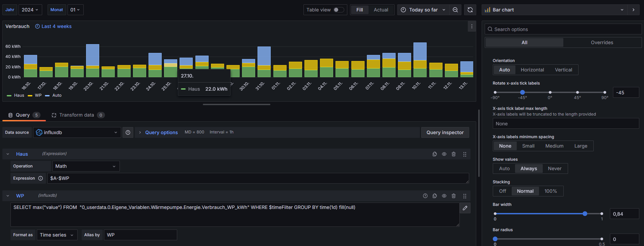Click the Bar radius slider handle
Screen dimensions: 644x246
tap(495, 239)
